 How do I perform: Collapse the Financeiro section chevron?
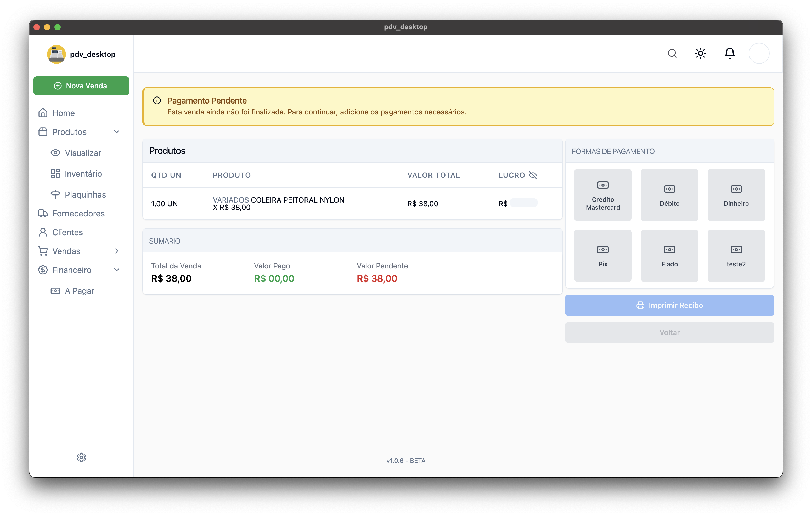click(x=117, y=270)
